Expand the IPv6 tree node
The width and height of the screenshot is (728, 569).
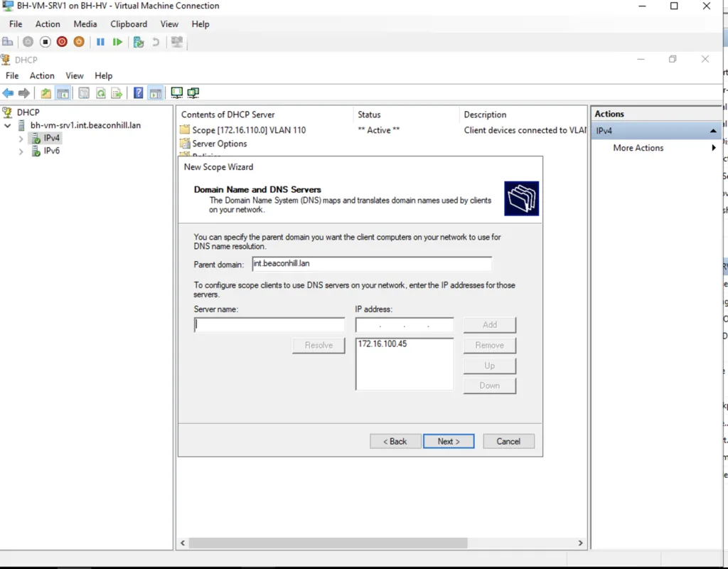tap(21, 151)
